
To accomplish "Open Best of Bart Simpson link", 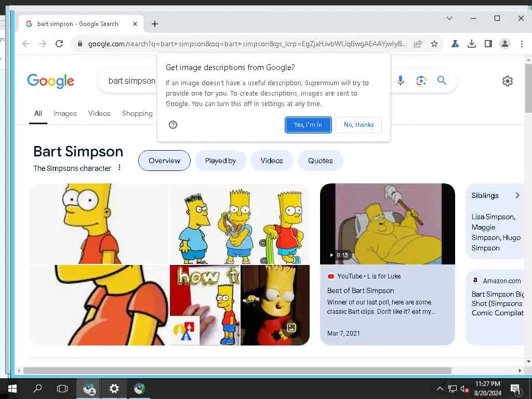I will point(361,291).
